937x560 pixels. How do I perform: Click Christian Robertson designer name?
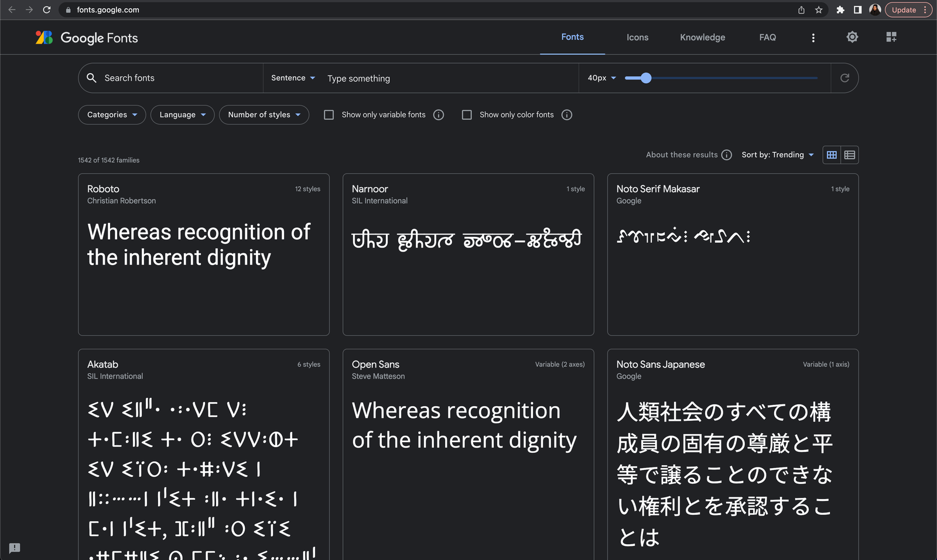point(121,201)
